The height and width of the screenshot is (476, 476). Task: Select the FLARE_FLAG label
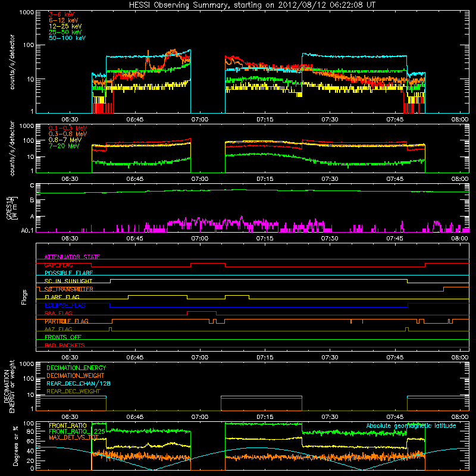pyautogui.click(x=62, y=297)
